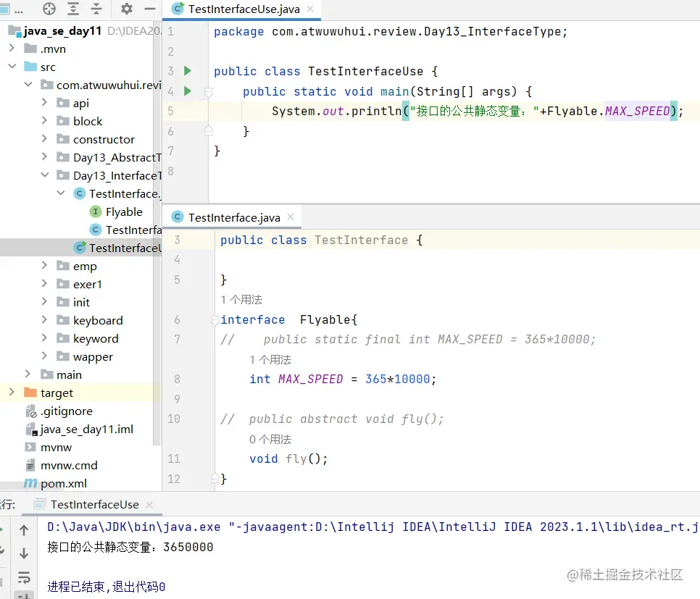Collapse the src folder
Screen dimensions: 700x599
[x=12, y=67]
